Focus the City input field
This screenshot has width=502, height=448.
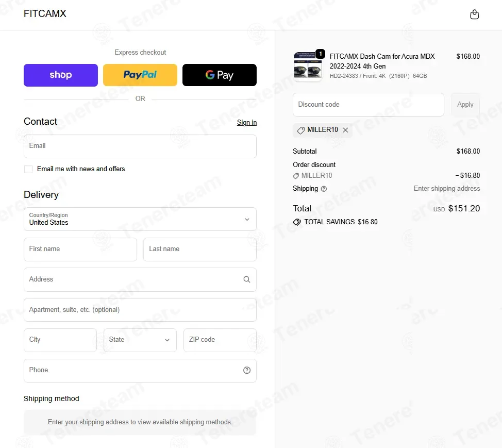click(x=60, y=340)
